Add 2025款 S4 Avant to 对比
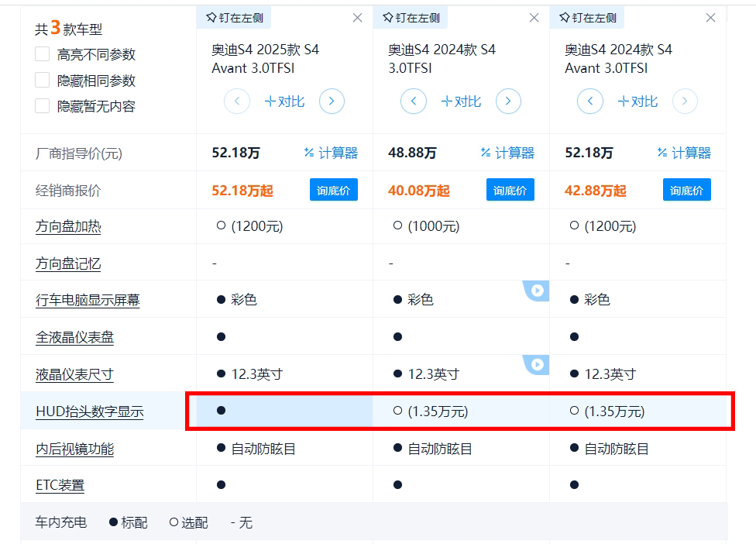This screenshot has width=756, height=544. 284,102
